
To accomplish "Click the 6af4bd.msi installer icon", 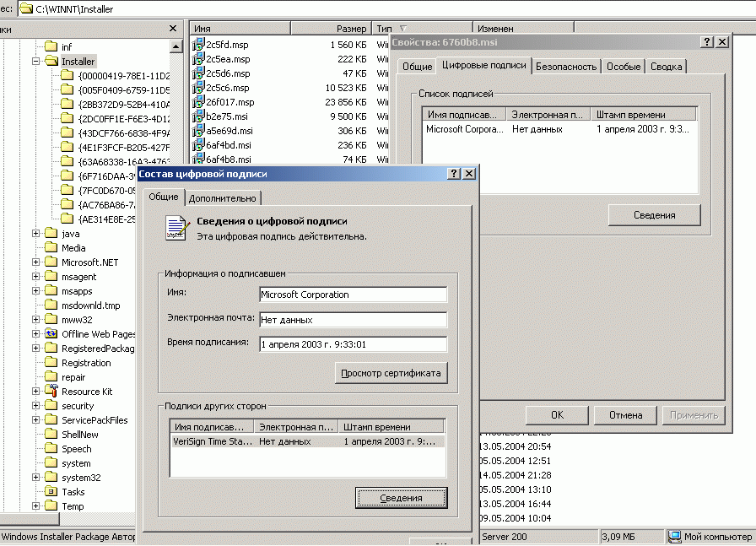I will click(x=198, y=145).
